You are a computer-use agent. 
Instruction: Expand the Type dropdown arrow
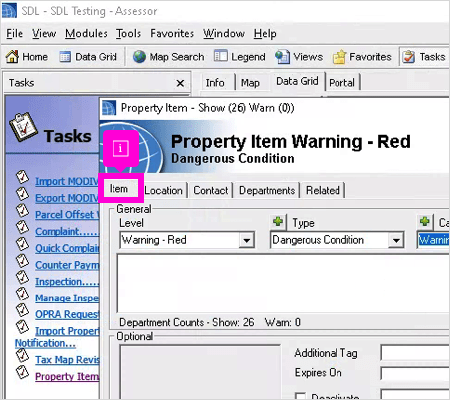pyautogui.click(x=396, y=240)
